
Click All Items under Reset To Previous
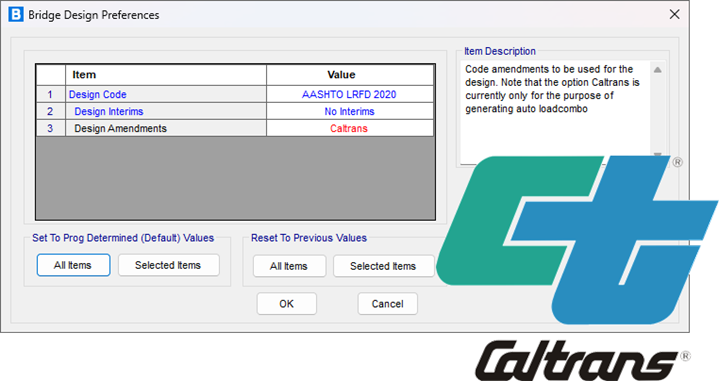click(x=289, y=266)
